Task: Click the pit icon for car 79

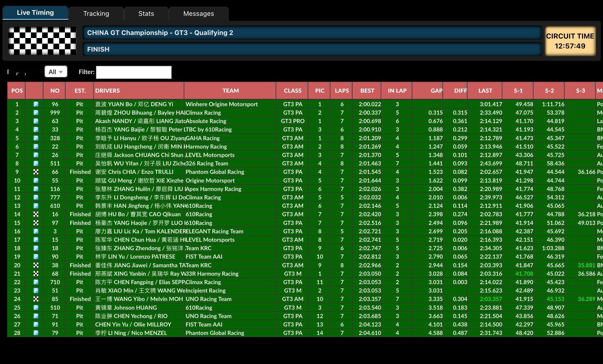Action: pyautogui.click(x=36, y=333)
